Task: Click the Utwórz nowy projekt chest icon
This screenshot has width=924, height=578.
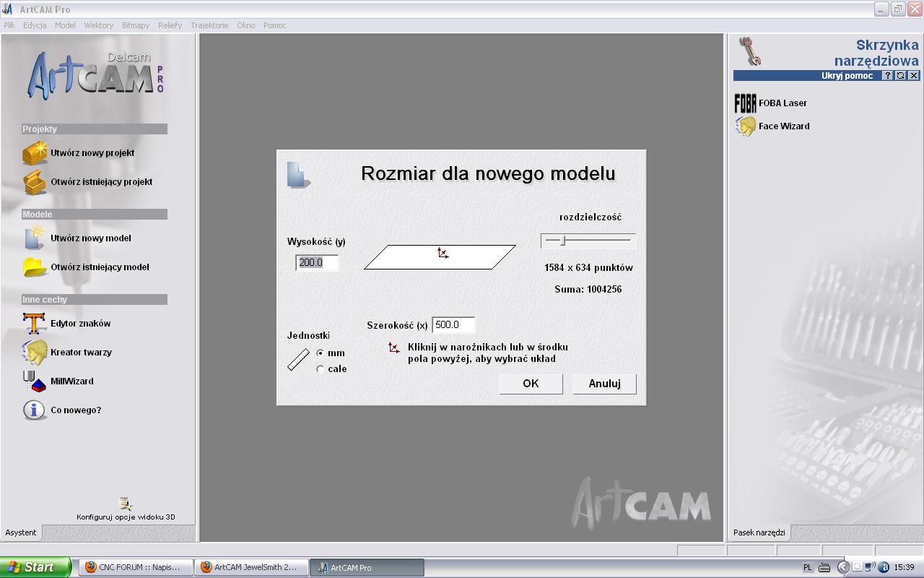Action: coord(34,153)
